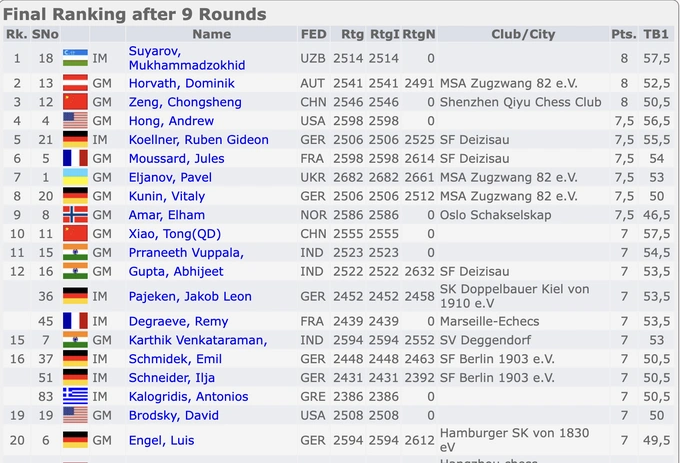
Task: Click the USA flag beside Hong, Andrew
Action: (74, 121)
